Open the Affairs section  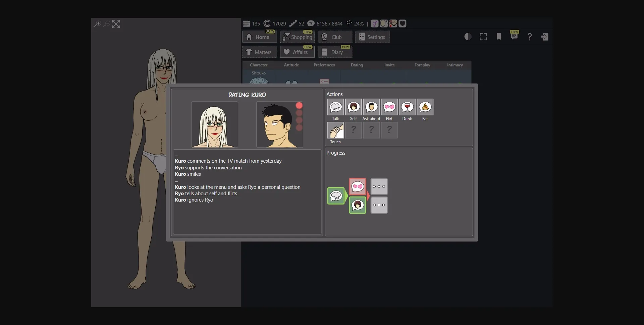tap(297, 51)
